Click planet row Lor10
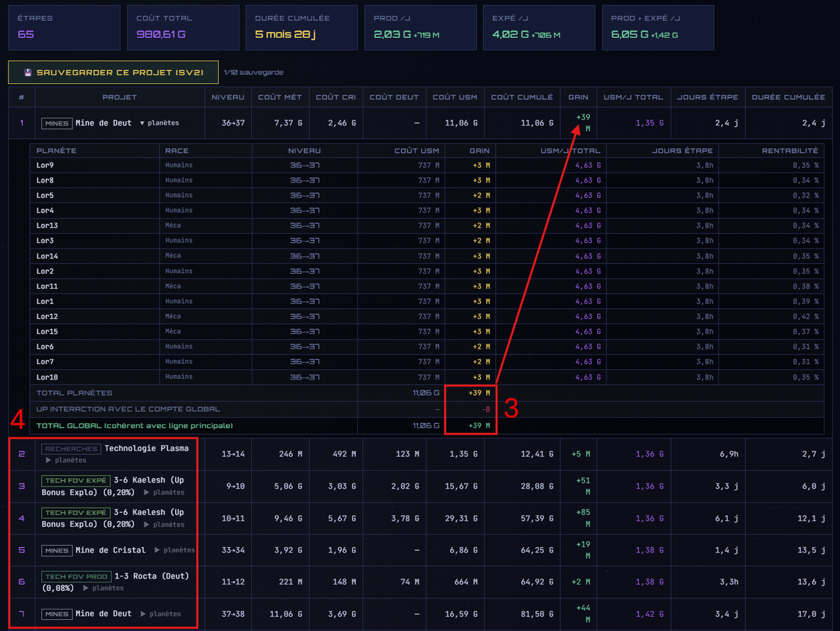This screenshot has width=840, height=631. click(427, 378)
